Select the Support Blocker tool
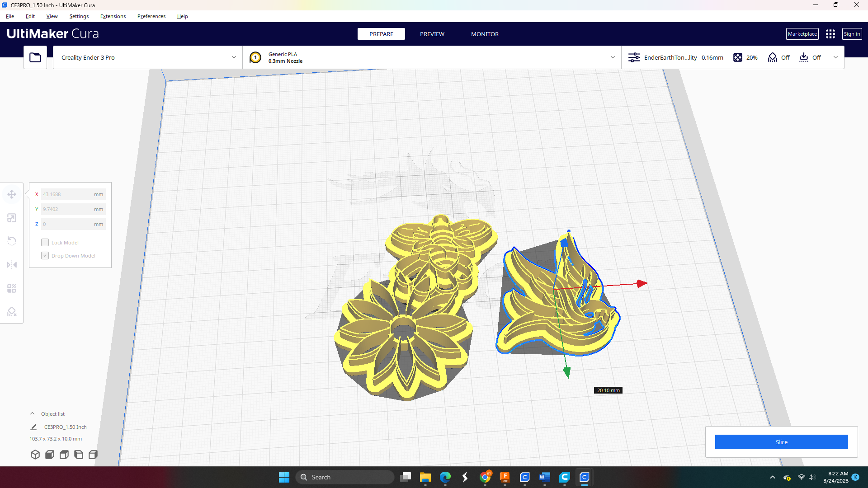The width and height of the screenshot is (868, 488). point(11,311)
